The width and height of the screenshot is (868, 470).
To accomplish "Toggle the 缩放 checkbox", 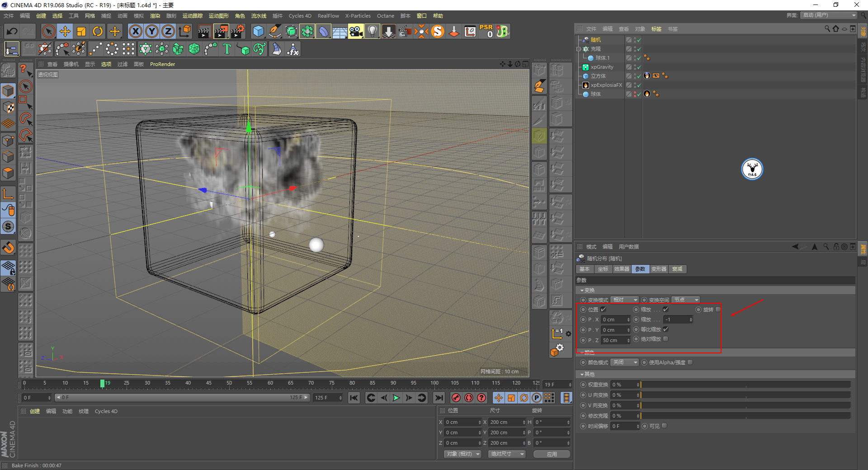I will pyautogui.click(x=665, y=310).
